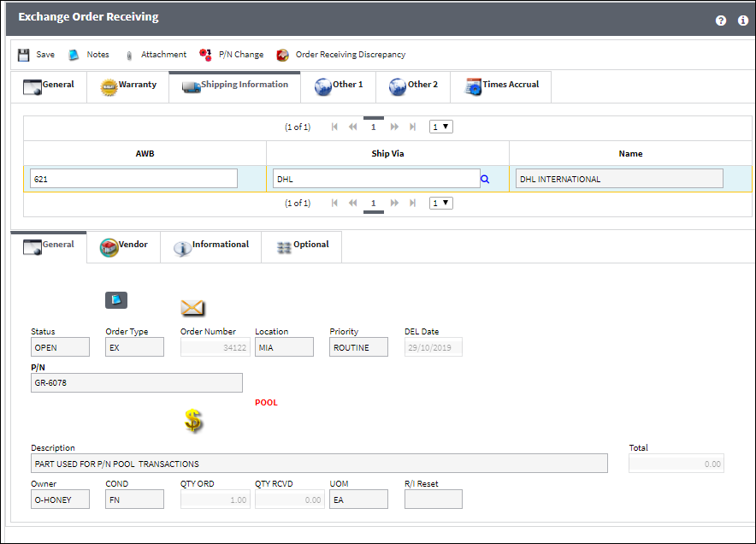The image size is (756, 544).
Task: Click the P/N field GR-6078
Action: (137, 382)
